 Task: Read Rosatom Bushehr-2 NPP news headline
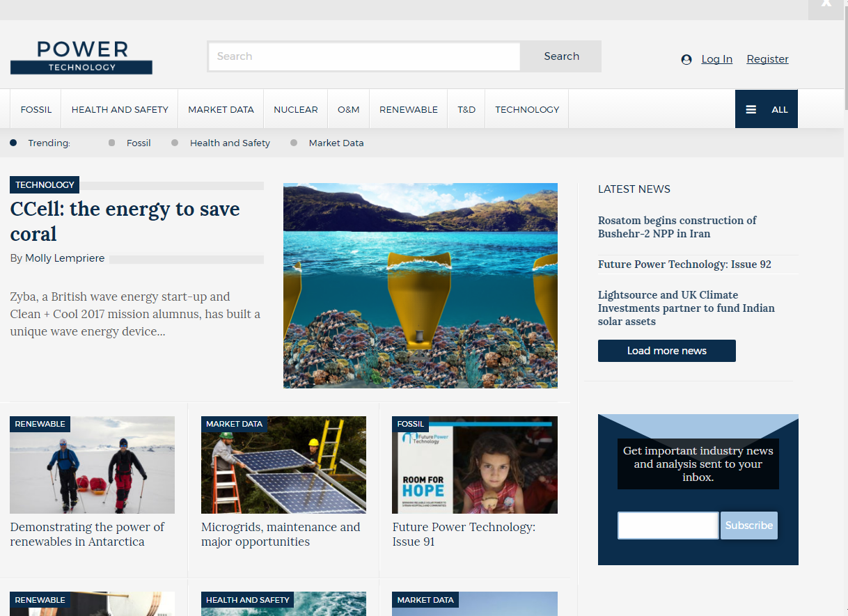(677, 227)
